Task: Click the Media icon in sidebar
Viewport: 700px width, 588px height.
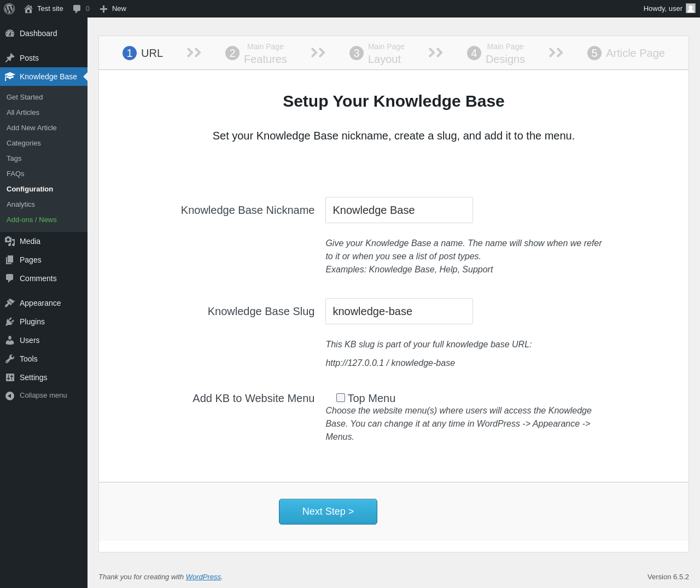Action: (10, 241)
